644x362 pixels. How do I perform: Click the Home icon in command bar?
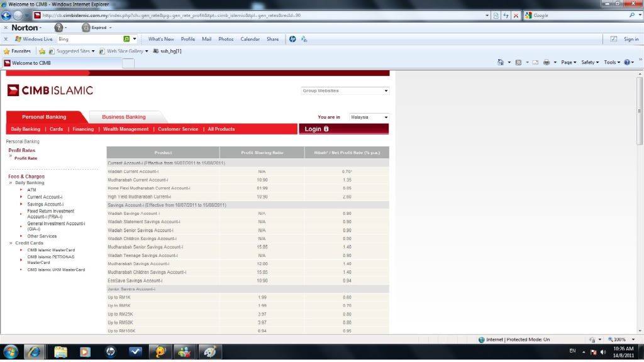(501, 62)
